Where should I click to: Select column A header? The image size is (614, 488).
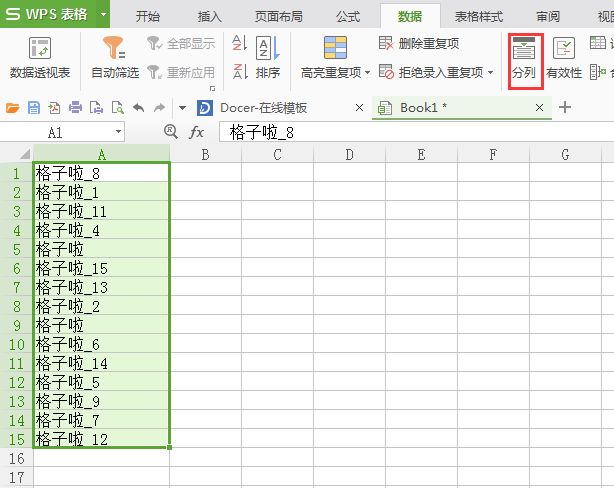pyautogui.click(x=101, y=154)
